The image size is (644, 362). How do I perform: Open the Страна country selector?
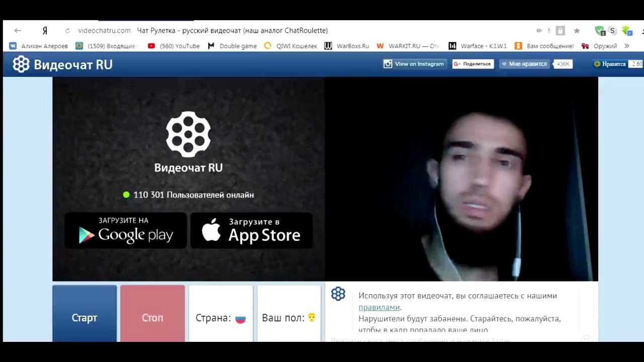220,318
